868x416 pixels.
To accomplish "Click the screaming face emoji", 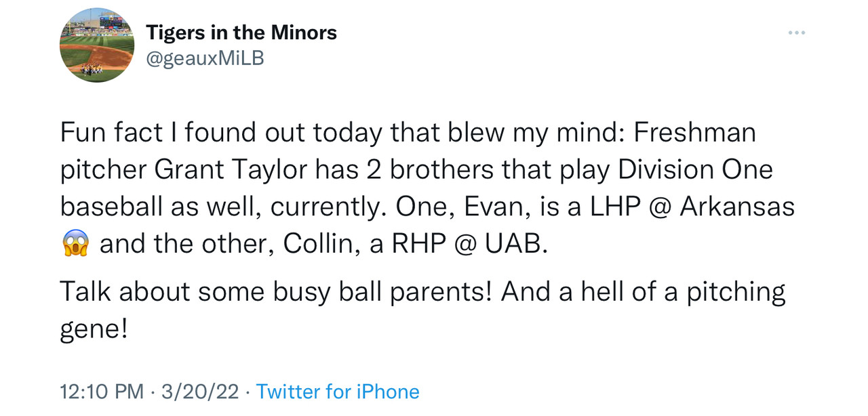I will tap(75, 244).
